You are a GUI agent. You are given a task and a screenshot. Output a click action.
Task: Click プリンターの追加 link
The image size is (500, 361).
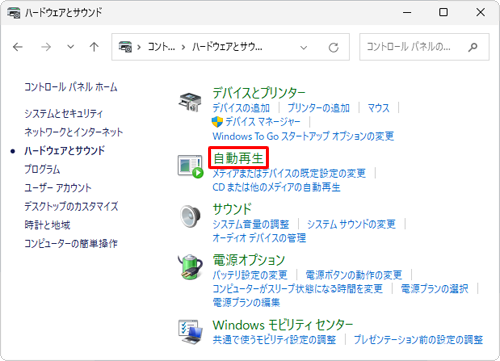point(319,108)
